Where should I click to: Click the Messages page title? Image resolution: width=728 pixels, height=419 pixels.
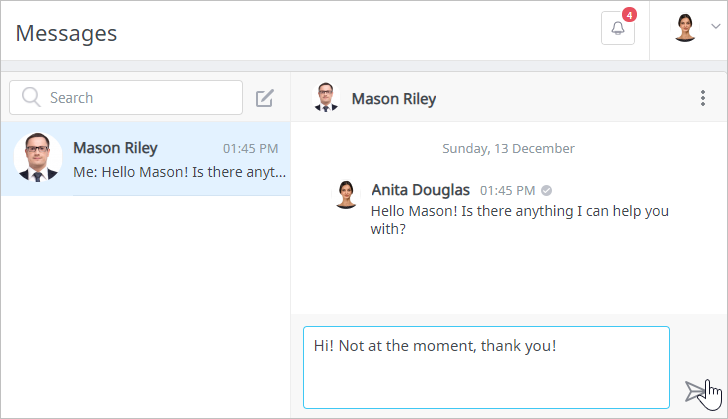click(66, 33)
